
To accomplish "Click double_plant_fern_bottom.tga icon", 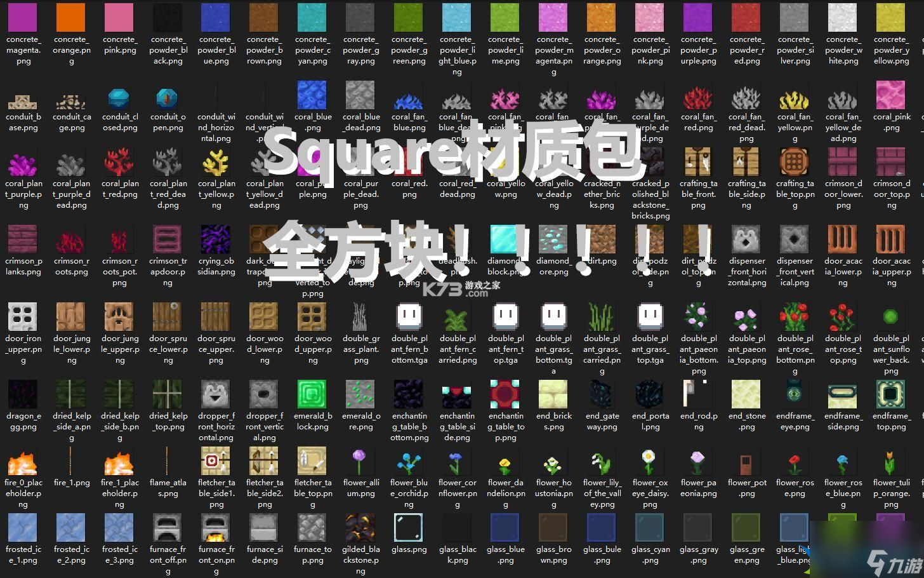I will coord(409,316).
